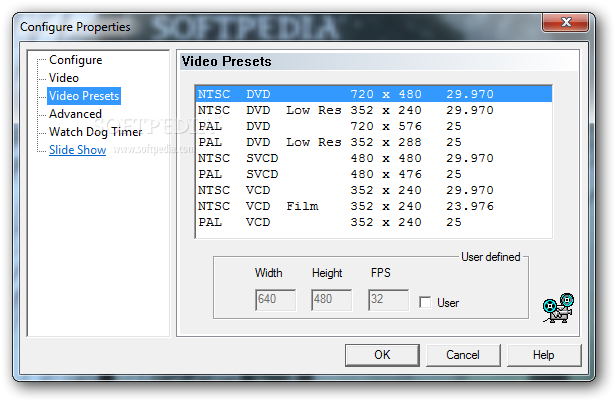The height and width of the screenshot is (402, 616).
Task: Select PAL DVD 720 x 576 preset
Action: click(x=374, y=126)
